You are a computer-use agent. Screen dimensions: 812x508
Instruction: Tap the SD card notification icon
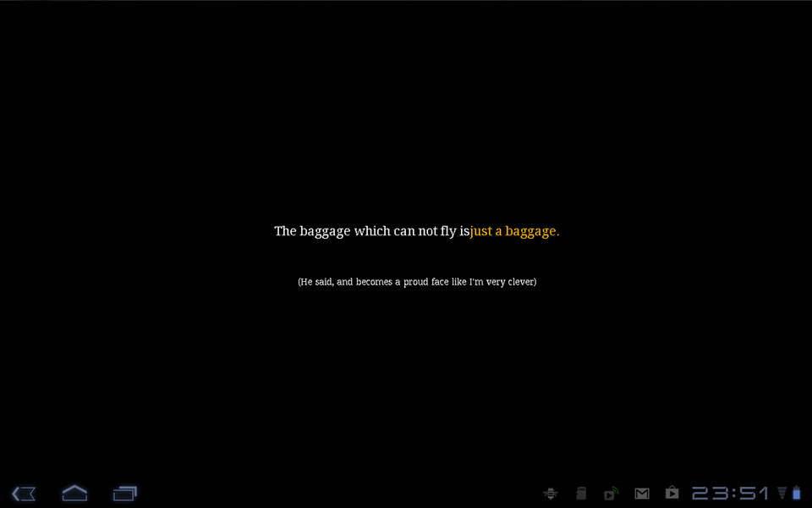point(581,493)
